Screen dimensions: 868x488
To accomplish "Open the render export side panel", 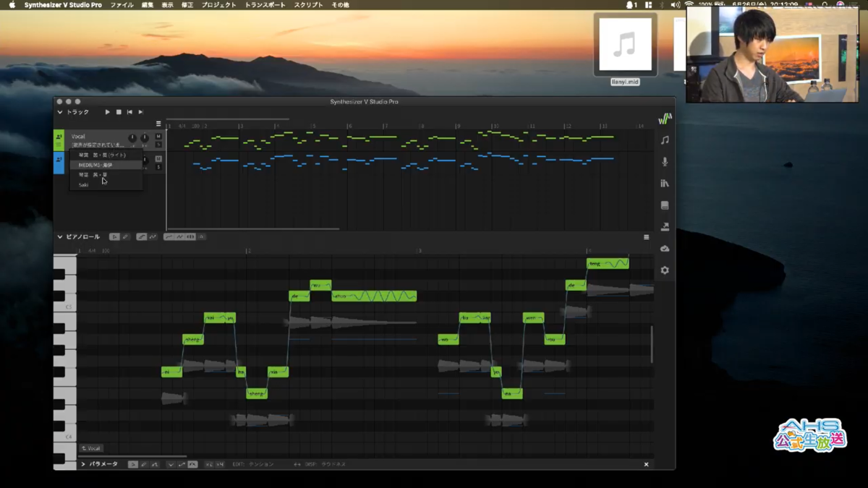I will click(x=665, y=227).
